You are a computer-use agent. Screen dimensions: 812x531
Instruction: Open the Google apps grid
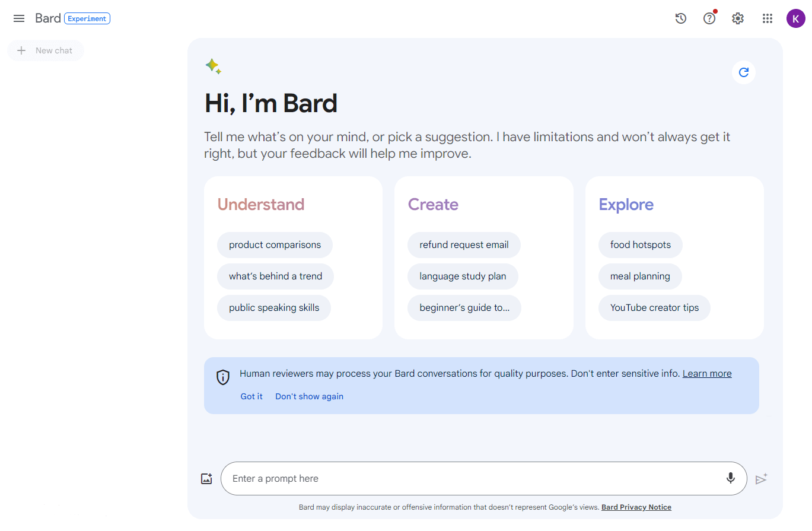768,18
